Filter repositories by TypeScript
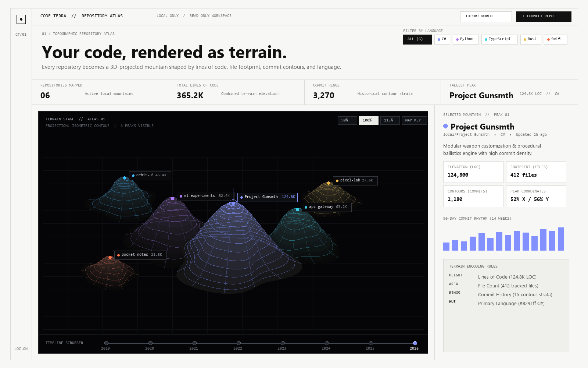588x368 pixels. (x=499, y=39)
